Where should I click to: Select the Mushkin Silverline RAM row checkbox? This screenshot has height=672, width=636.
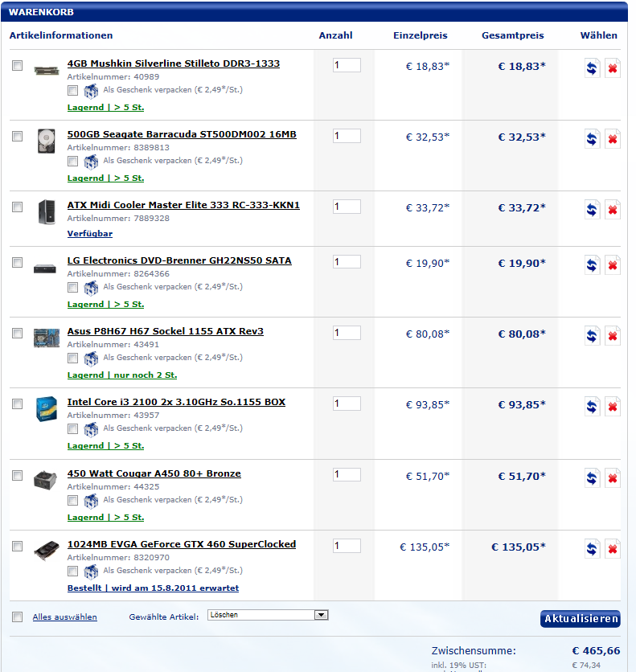click(x=17, y=66)
